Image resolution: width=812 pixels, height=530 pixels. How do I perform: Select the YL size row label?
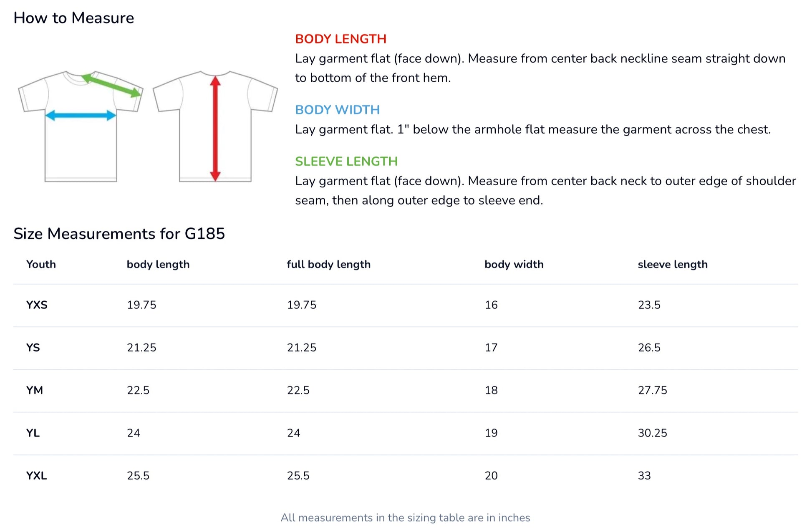click(33, 433)
